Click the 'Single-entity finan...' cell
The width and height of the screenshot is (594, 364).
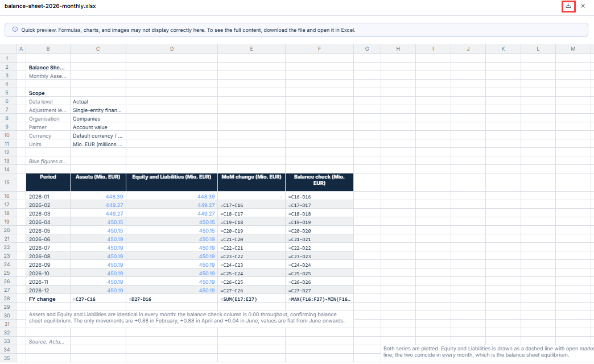[98, 110]
